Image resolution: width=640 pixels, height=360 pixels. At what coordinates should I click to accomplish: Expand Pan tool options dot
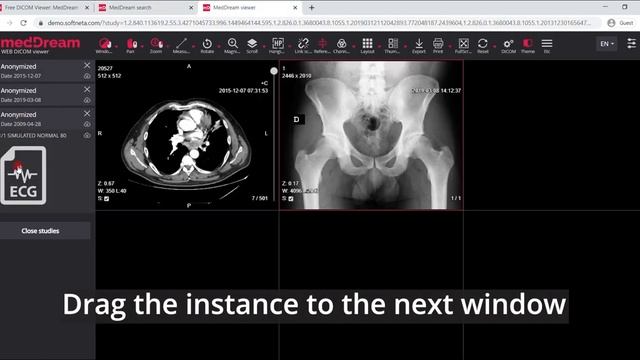[142, 46]
